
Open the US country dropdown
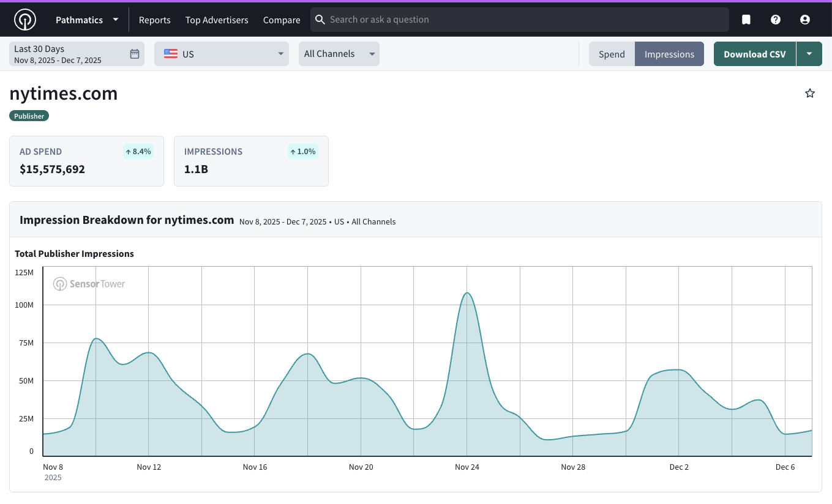point(222,54)
